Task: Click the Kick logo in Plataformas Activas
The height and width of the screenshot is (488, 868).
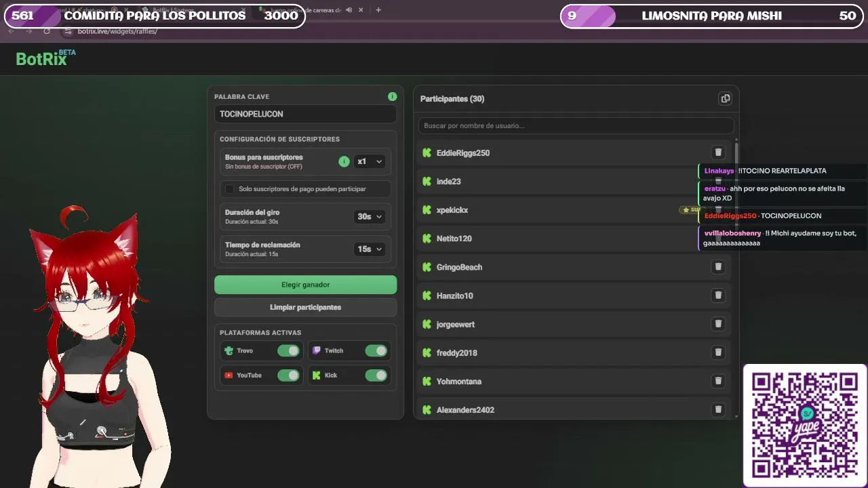Action: pyautogui.click(x=317, y=375)
